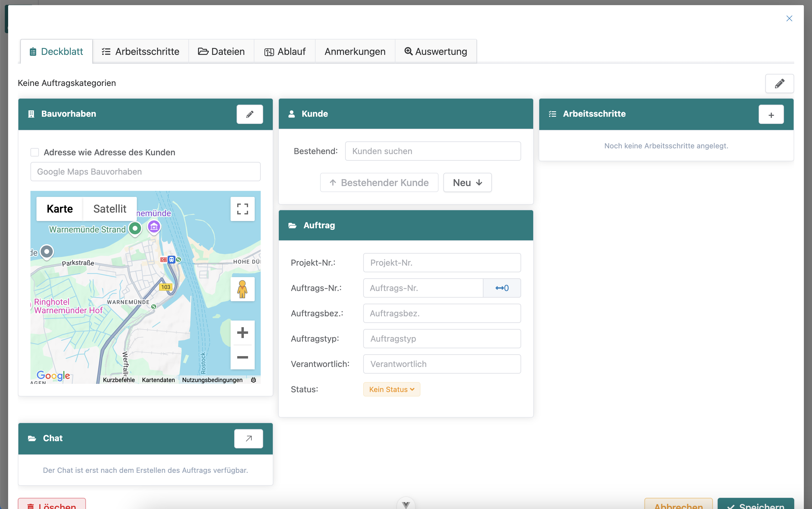The width and height of the screenshot is (812, 509).
Task: Click the Bauvorhaben edit pencil icon
Action: pyautogui.click(x=249, y=115)
